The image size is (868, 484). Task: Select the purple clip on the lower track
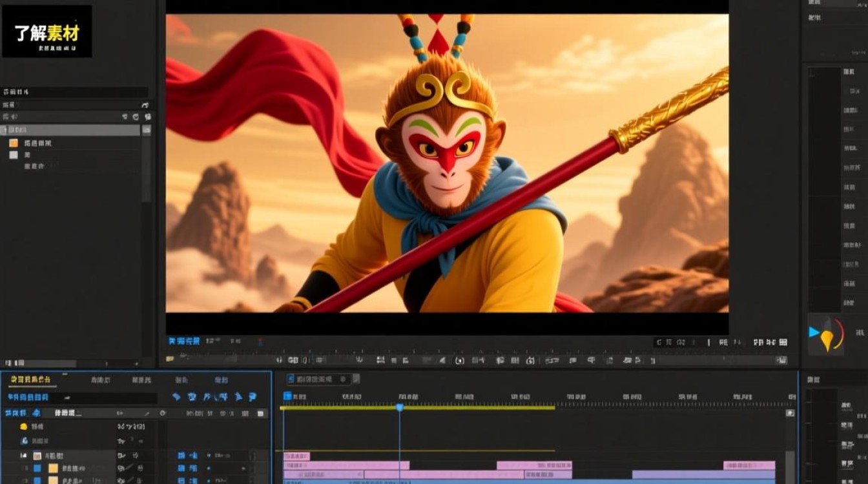[x=703, y=474]
